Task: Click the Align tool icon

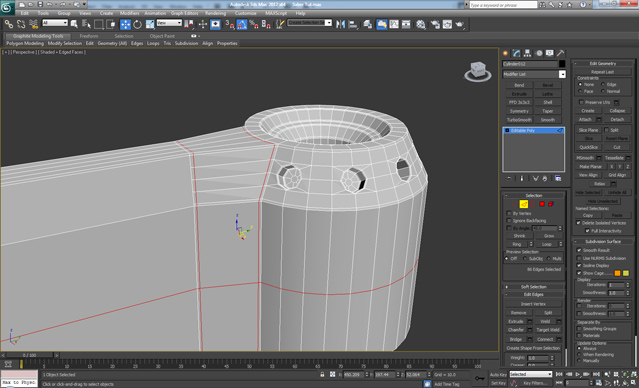Action: [353, 24]
